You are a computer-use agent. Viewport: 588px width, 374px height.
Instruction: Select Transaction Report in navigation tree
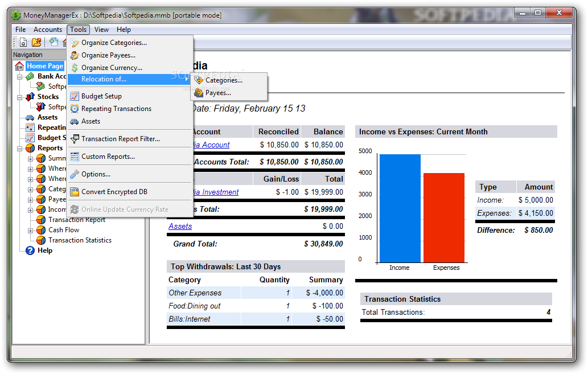pos(77,220)
